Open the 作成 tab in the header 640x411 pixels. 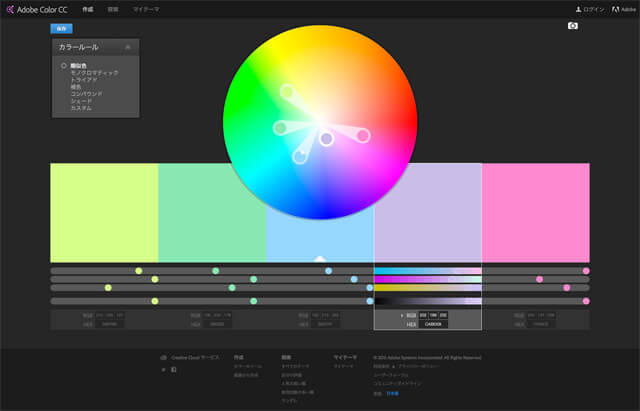88,9
